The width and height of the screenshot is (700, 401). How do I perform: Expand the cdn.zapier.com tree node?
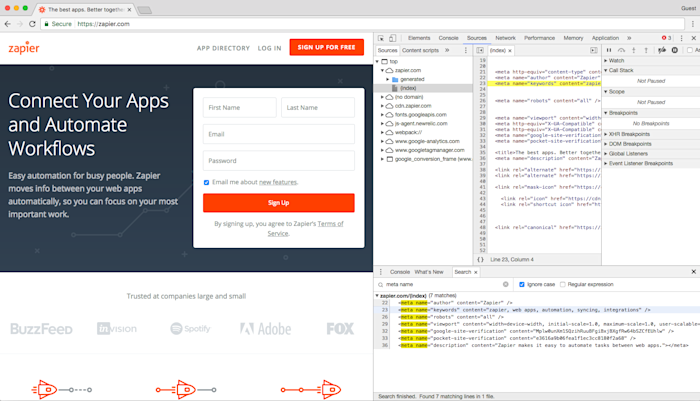click(383, 106)
